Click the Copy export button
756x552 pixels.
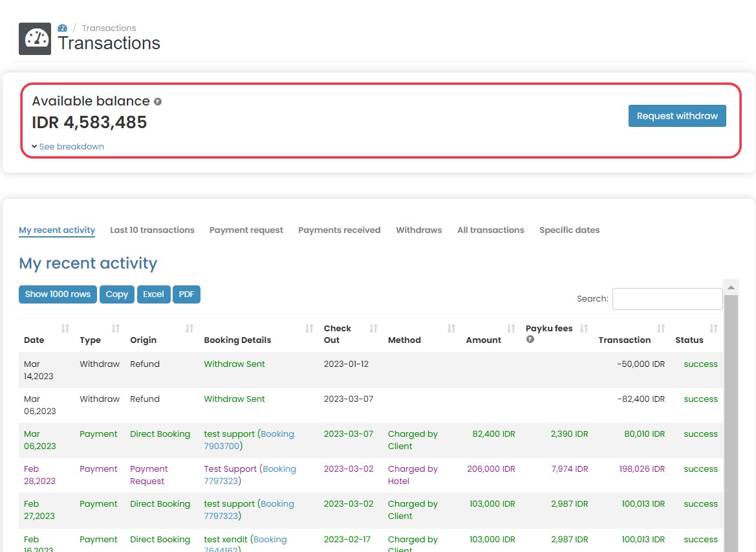click(x=116, y=294)
